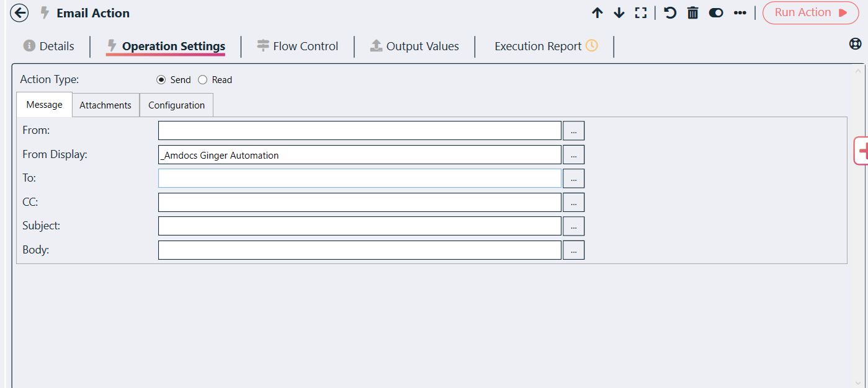Open the three-dots more options menu
868x388 pixels.
click(x=740, y=13)
